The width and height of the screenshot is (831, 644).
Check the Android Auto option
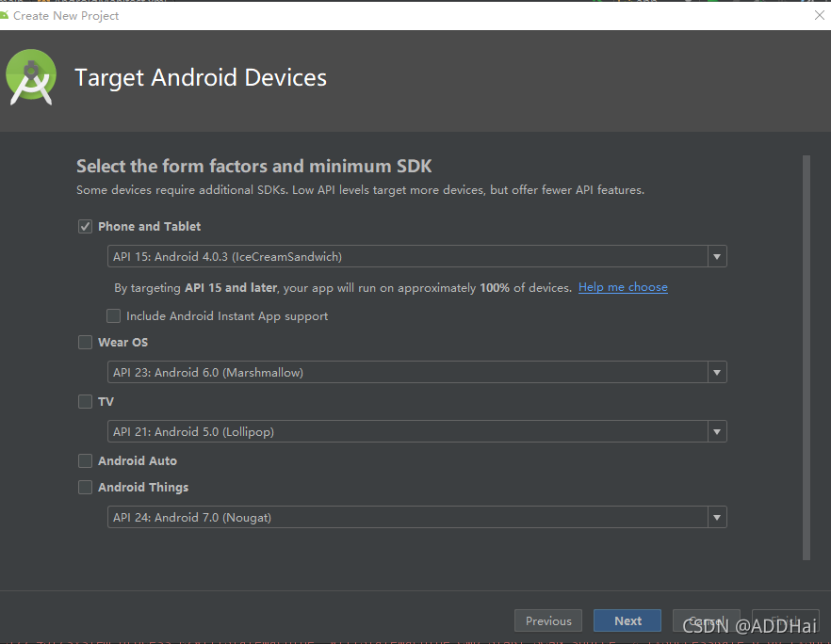(85, 460)
